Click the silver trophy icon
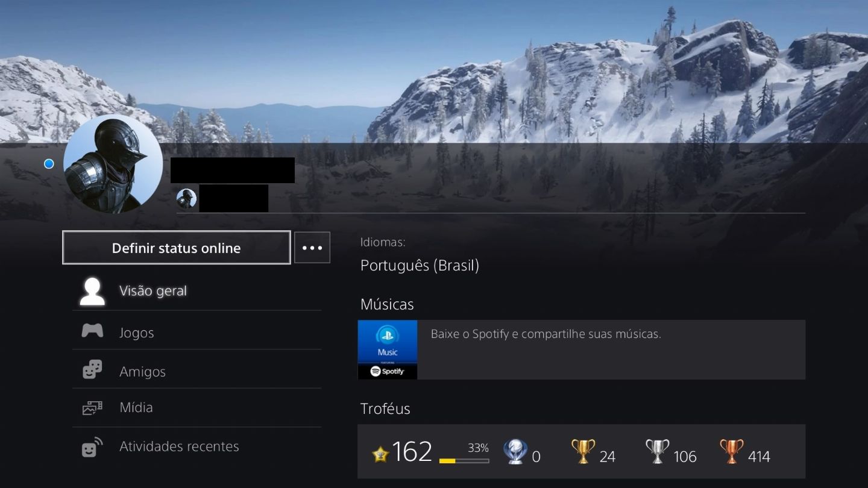The image size is (868, 488). 658,451
